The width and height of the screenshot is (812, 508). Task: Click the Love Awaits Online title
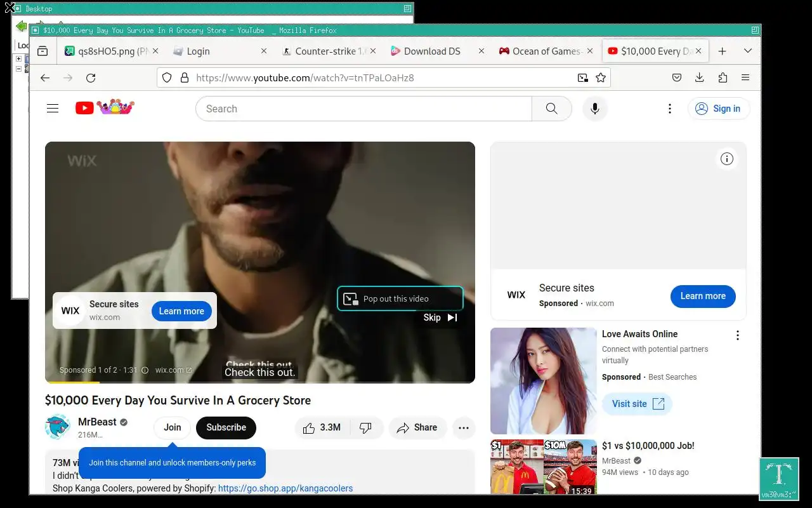click(x=639, y=334)
